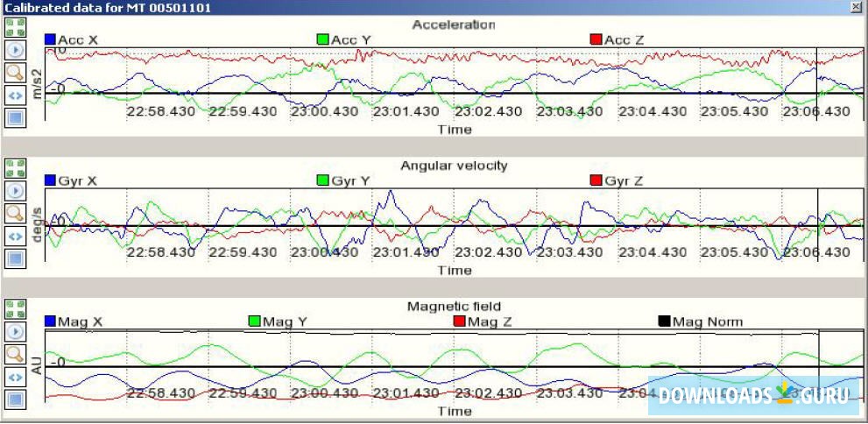Click the m/s2 axis label

coord(37,84)
